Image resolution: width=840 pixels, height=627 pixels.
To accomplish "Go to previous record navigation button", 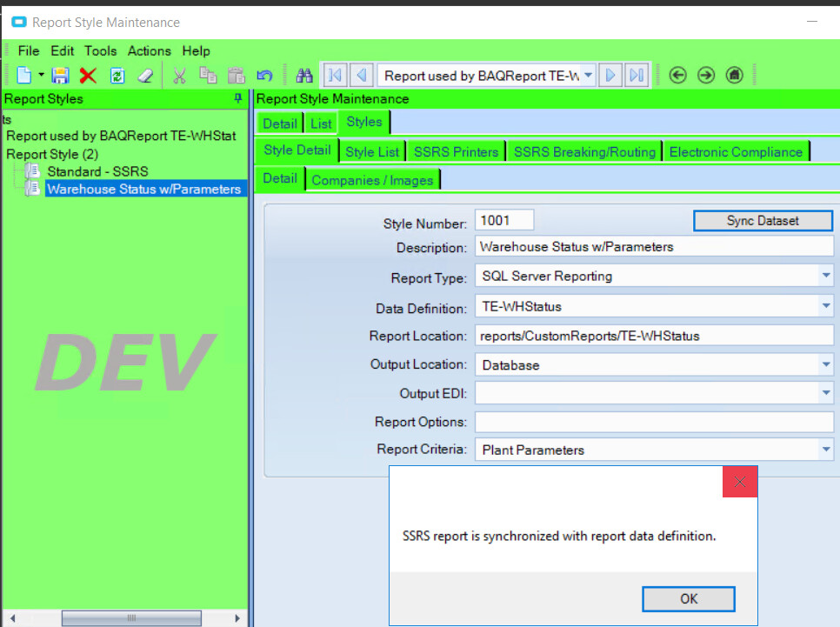I will (x=362, y=75).
